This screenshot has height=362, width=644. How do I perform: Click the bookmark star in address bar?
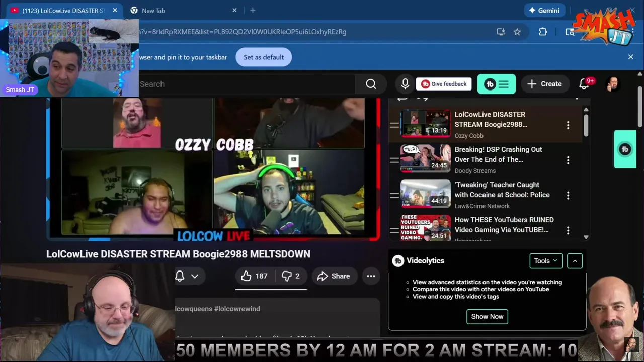pos(517,32)
